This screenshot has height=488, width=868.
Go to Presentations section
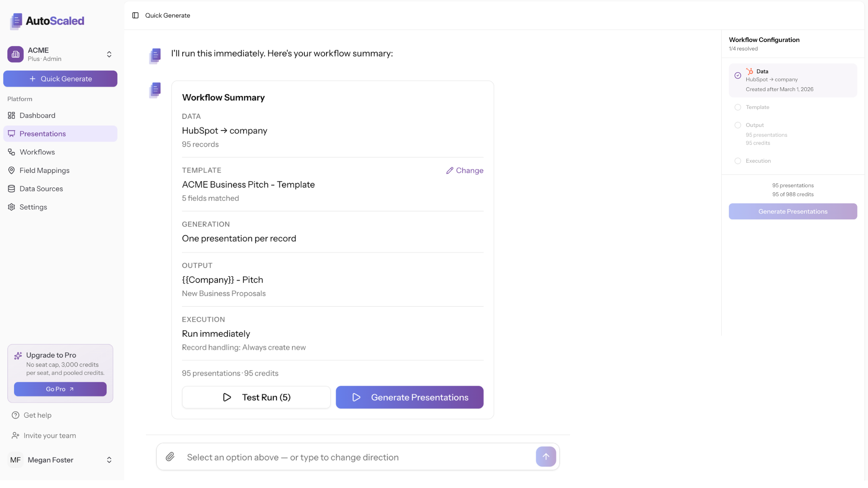(x=60, y=133)
